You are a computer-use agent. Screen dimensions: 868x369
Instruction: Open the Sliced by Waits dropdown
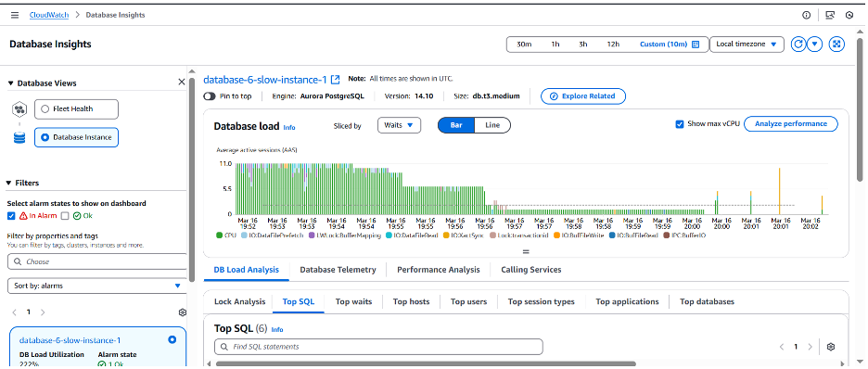pyautogui.click(x=399, y=125)
